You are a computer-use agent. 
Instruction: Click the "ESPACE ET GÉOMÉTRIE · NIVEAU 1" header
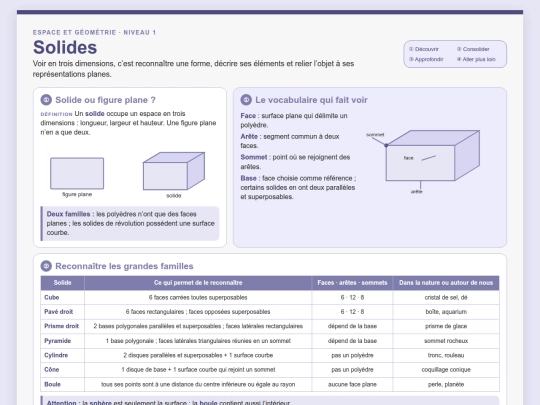(94, 32)
